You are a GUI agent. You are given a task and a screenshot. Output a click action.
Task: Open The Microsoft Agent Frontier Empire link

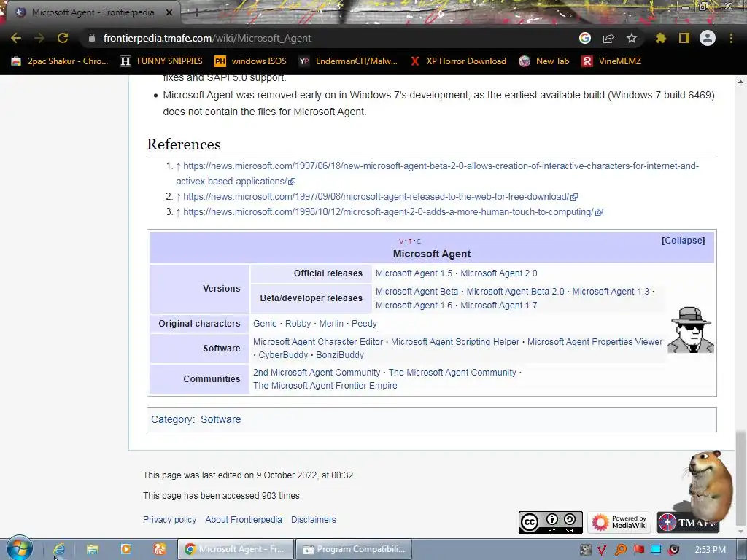(x=325, y=386)
